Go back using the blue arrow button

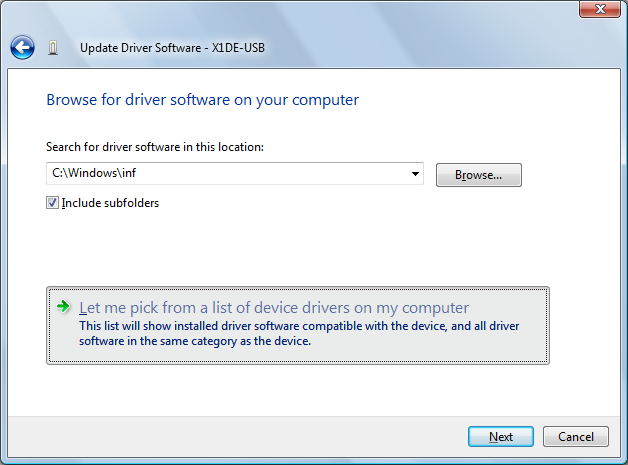point(22,48)
